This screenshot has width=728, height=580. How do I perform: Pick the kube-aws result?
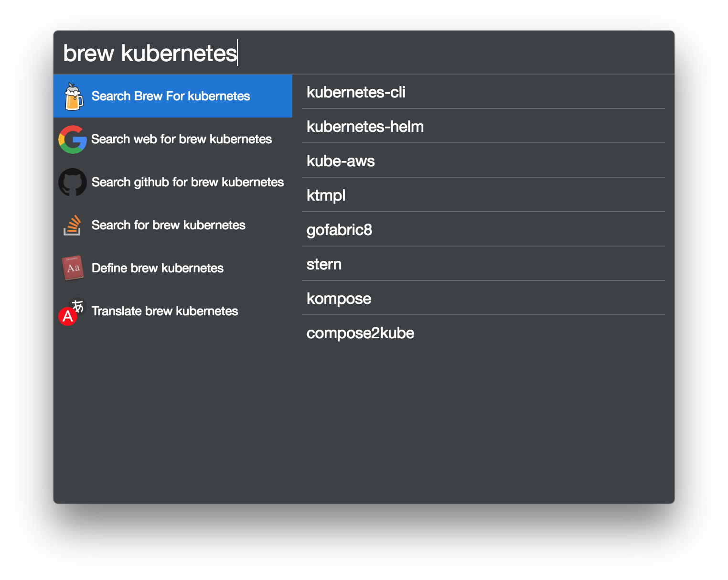(483, 161)
